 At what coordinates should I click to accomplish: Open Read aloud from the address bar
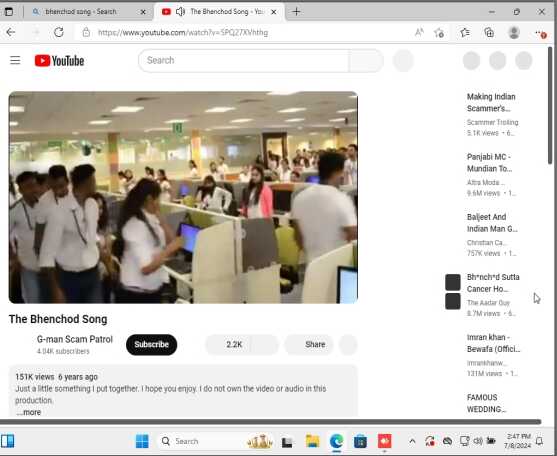pos(419,33)
